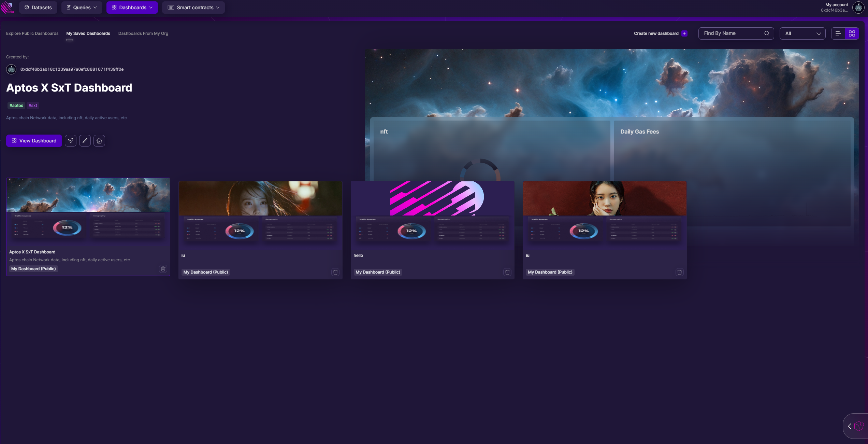Open Explore Public Dashboards tab
This screenshot has width=868, height=444.
[x=32, y=33]
